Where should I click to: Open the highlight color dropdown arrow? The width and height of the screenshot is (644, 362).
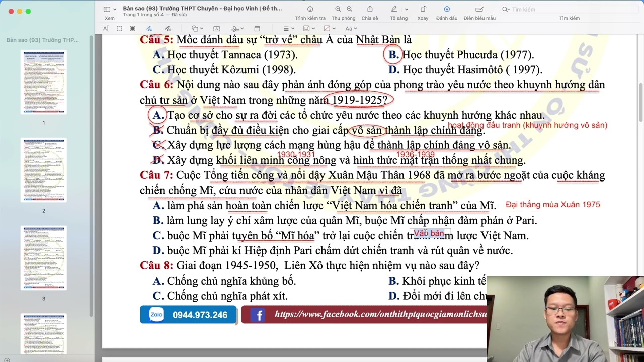pos(407,9)
